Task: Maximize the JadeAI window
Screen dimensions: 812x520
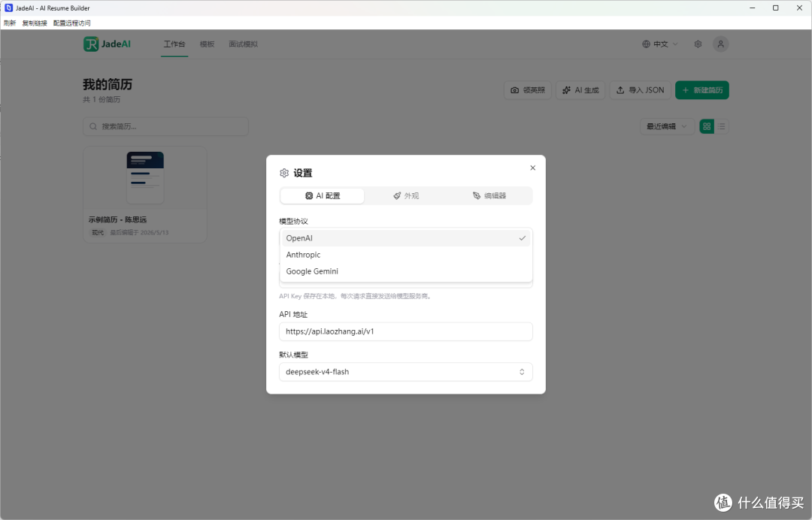Action: pos(775,8)
